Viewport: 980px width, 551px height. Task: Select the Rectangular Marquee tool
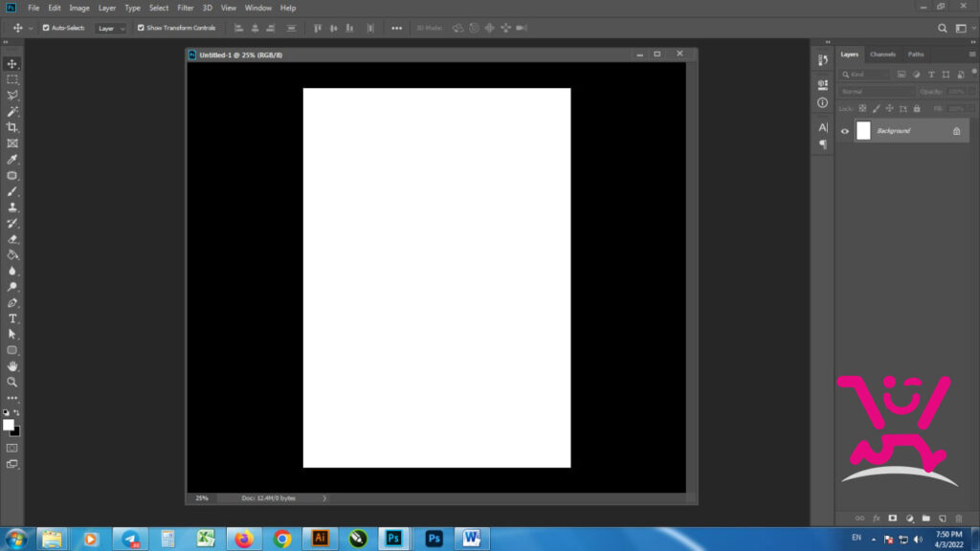click(x=11, y=80)
